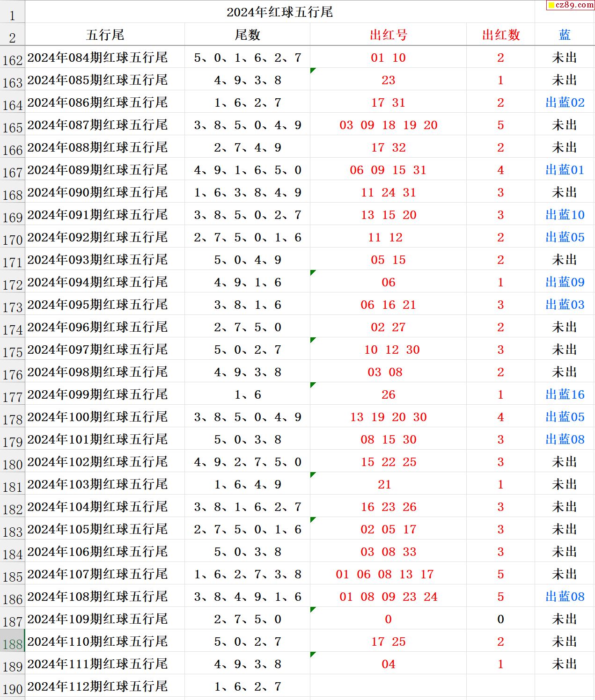The image size is (595, 700).
Task: Select tail digits cell 1、6、2、7、3、8
Action: [247, 574]
